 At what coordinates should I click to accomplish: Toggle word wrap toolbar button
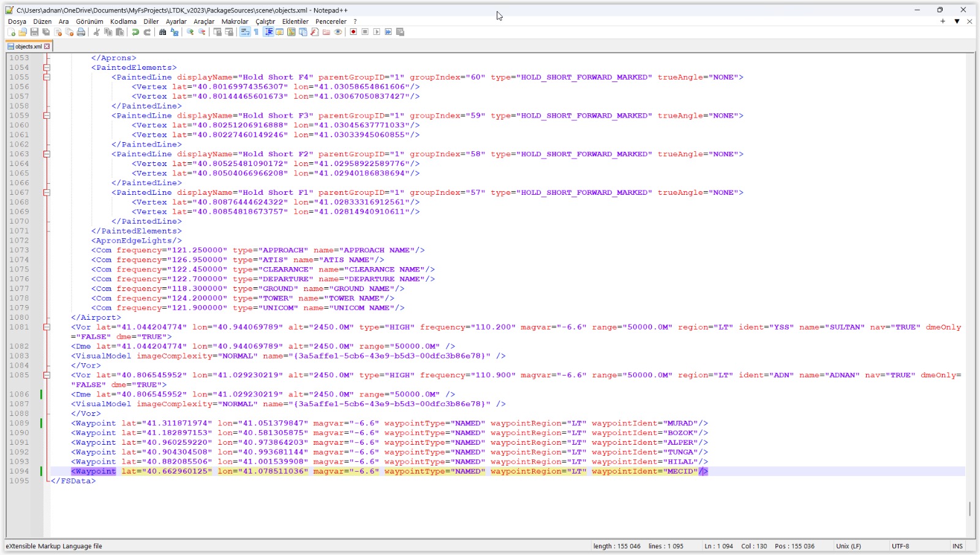[245, 32]
